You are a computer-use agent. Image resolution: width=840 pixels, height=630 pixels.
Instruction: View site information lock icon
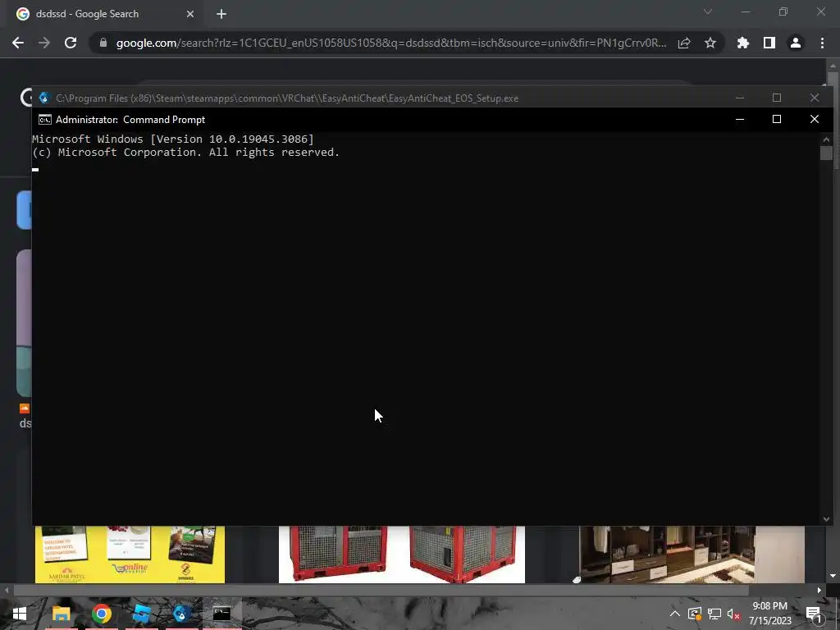(x=103, y=43)
